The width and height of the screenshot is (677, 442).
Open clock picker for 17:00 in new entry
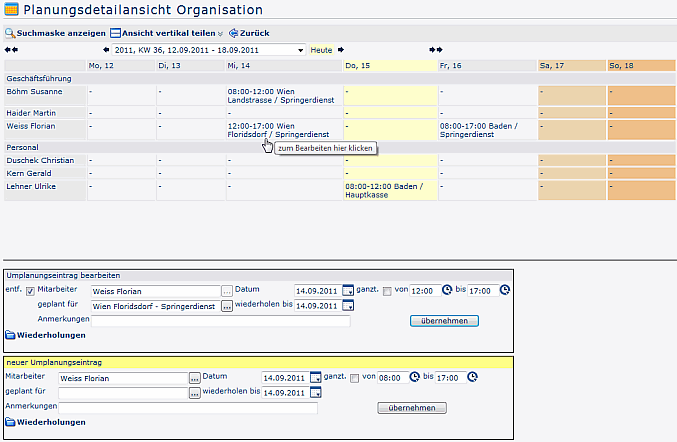(x=472, y=377)
